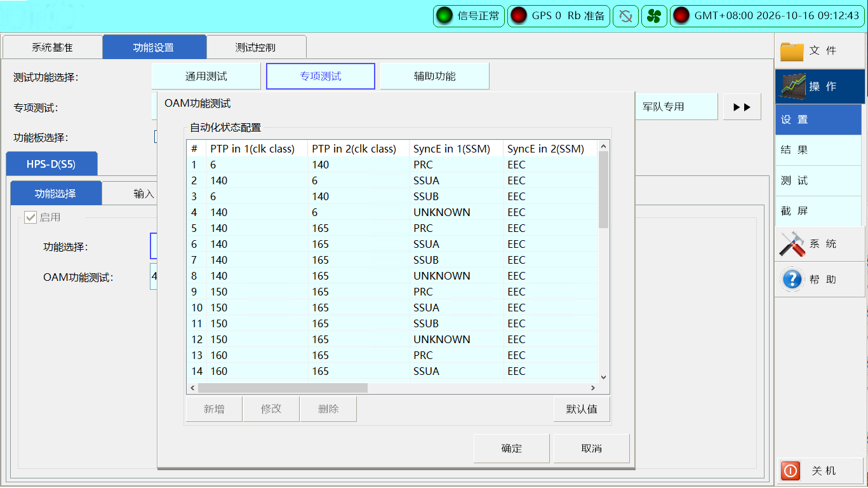Click the red indicator beside GMT time
Screen dimensions: 868x488
[x=681, y=16]
